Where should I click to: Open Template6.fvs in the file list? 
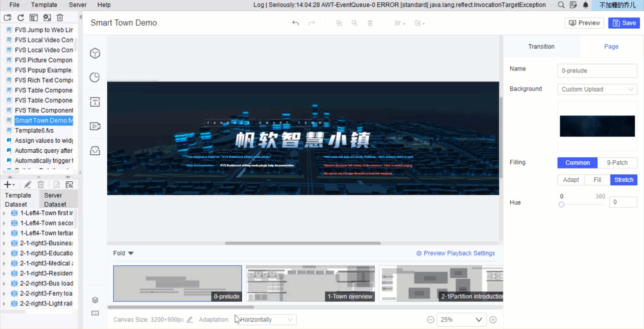(34, 130)
